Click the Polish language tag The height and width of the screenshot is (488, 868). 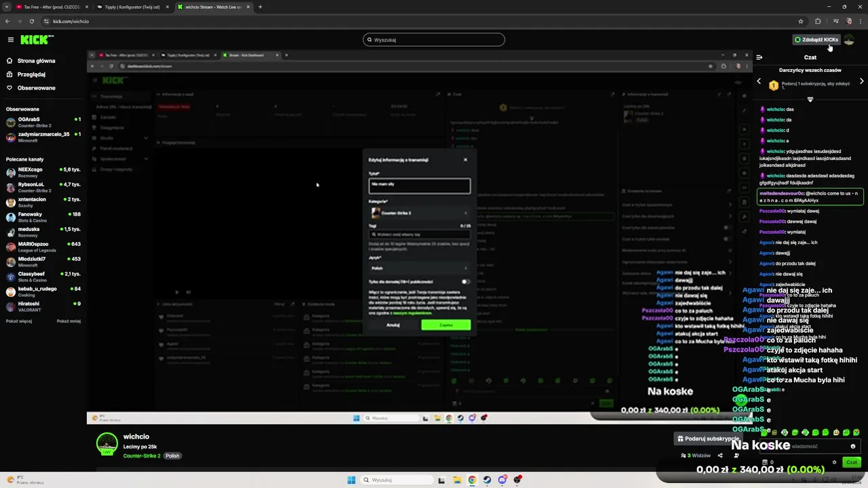(x=172, y=456)
